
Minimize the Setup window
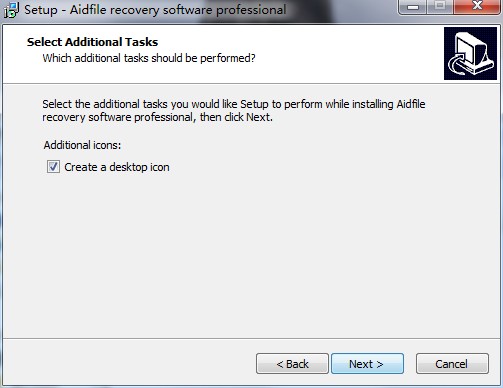(413, 6)
